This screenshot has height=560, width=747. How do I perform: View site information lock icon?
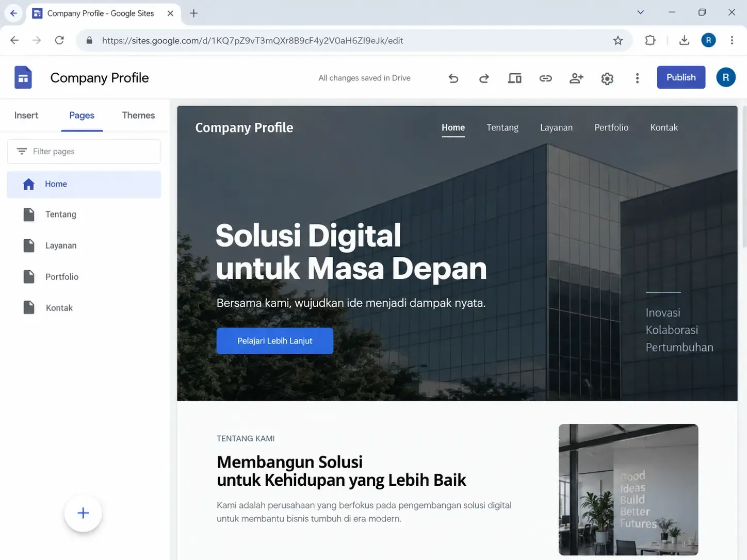89,40
